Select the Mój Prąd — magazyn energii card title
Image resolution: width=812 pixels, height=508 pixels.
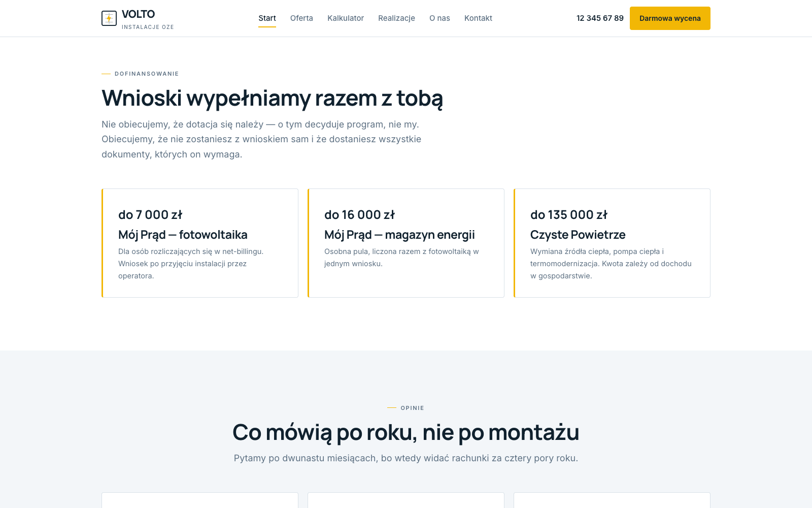coord(399,235)
